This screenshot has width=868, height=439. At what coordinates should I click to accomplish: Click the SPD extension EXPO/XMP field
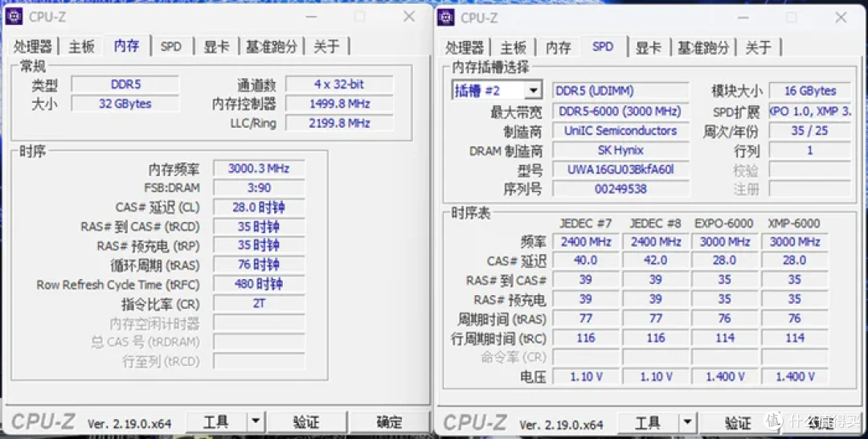click(x=810, y=111)
